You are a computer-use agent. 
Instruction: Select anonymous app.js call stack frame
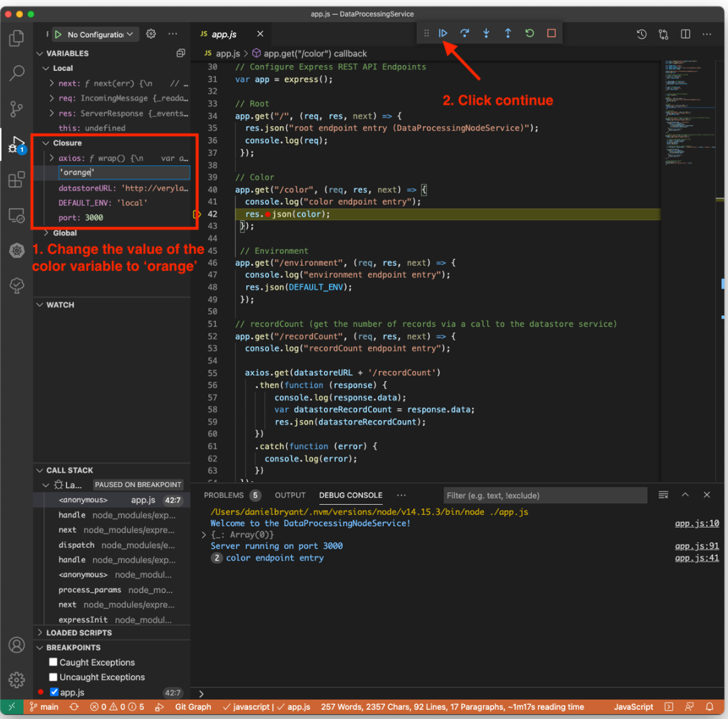112,500
